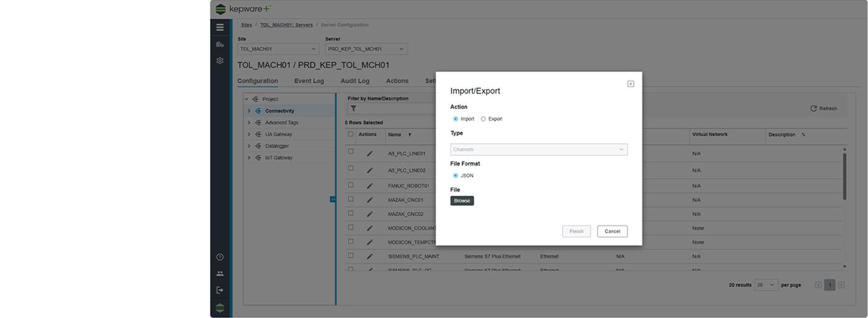Screen dimensions: 868x318
Task: Click the help question mark icon
Action: point(220,257)
